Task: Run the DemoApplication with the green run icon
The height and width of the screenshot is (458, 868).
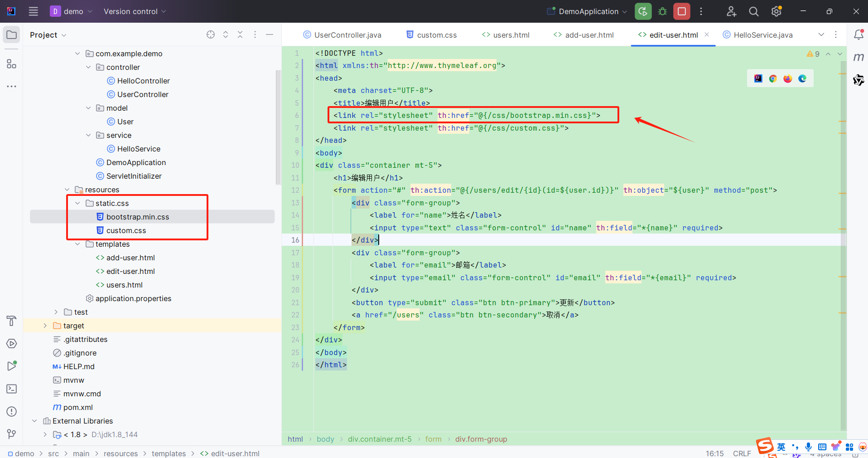Action: coord(643,11)
